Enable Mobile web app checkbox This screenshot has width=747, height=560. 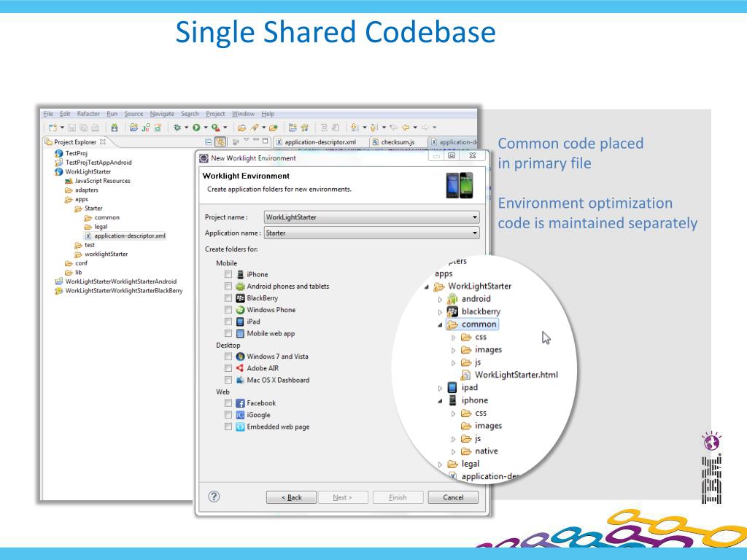(228, 333)
